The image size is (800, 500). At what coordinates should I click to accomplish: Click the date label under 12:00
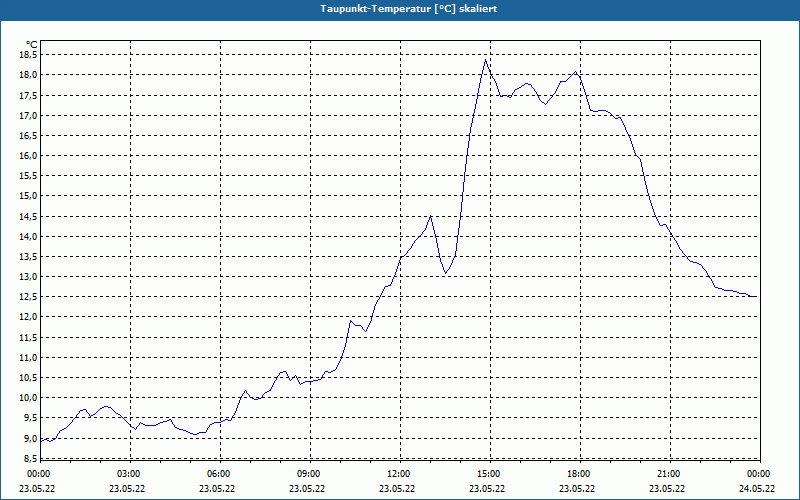click(397, 489)
